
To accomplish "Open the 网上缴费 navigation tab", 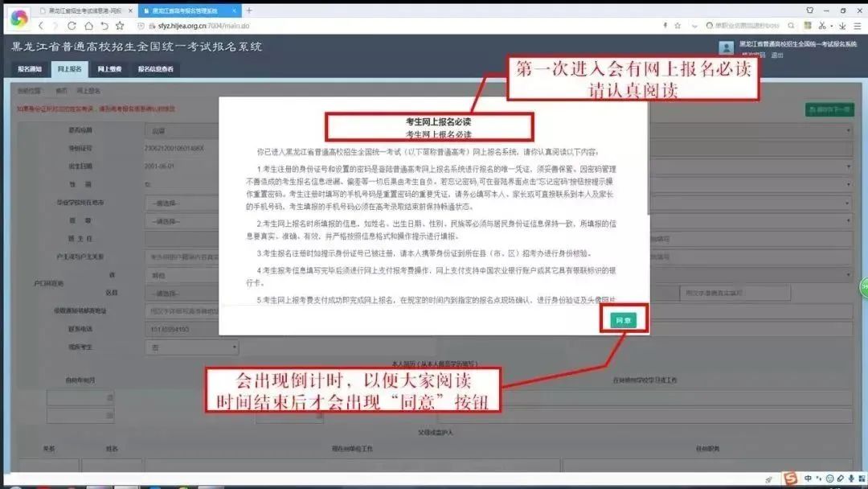I will tap(109, 69).
